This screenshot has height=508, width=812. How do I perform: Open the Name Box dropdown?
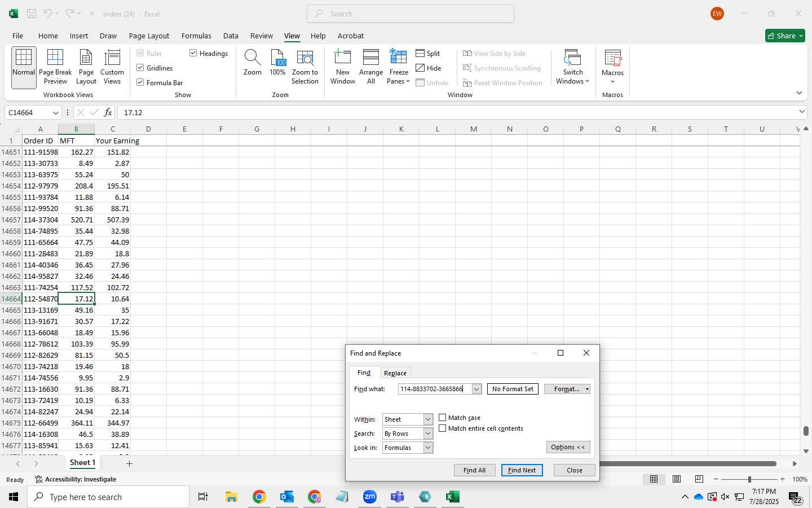pos(55,112)
